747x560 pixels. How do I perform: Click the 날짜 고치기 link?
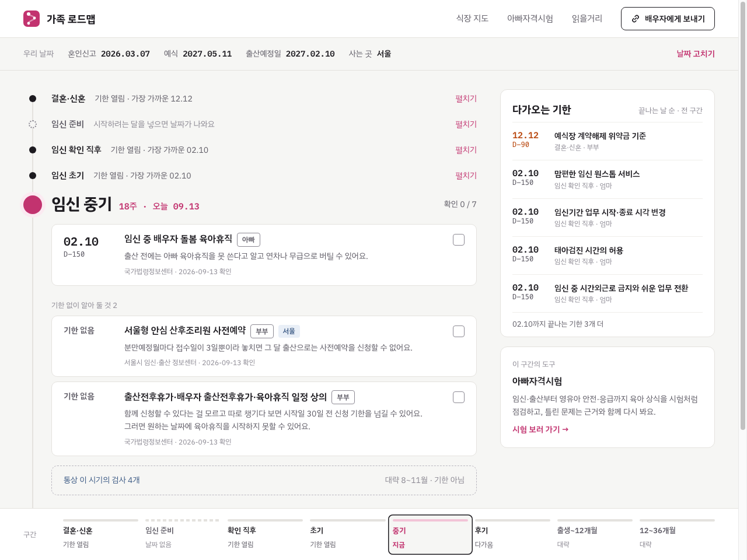(696, 54)
